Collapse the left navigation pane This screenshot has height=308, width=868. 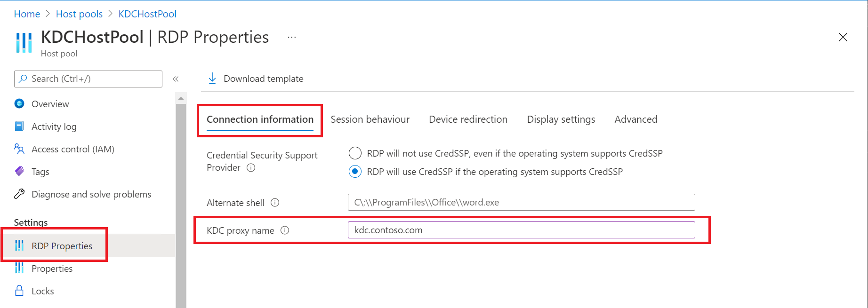click(x=176, y=79)
